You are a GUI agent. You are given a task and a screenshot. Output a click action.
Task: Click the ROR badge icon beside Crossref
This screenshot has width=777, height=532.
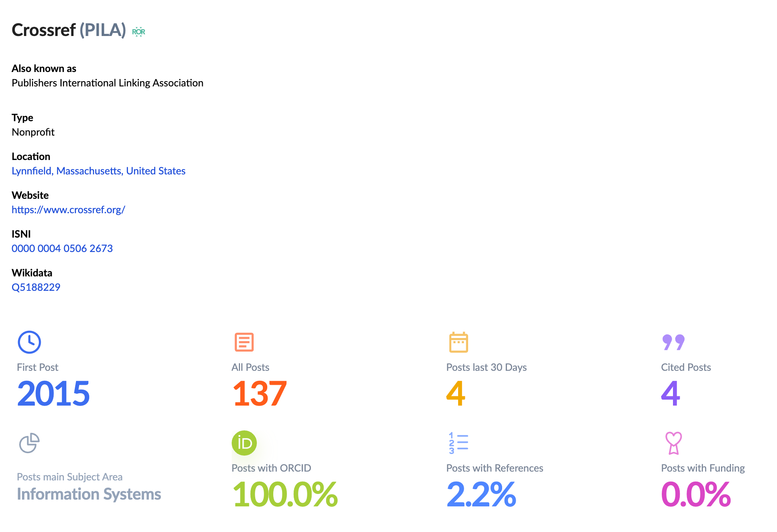(138, 32)
